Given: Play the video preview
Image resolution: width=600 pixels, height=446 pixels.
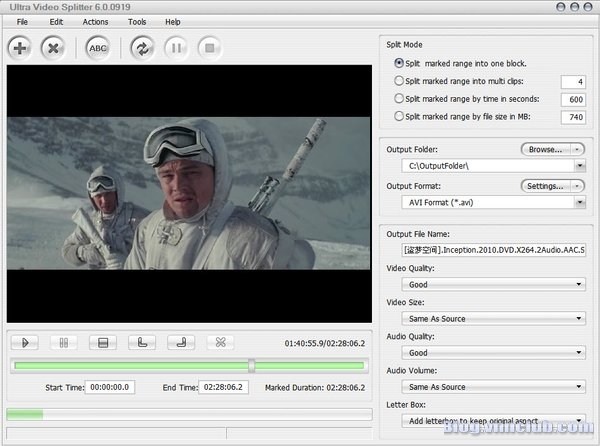Looking at the screenshot, I should [x=25, y=342].
